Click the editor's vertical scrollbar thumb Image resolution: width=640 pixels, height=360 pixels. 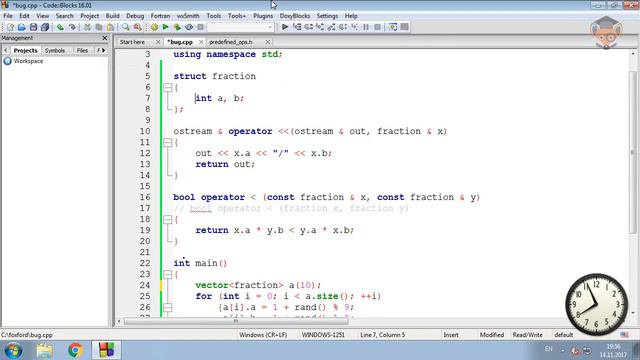633,152
